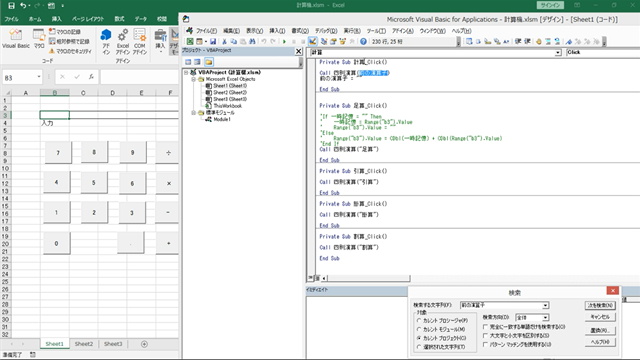Open 検索方向 direction dropdown

point(545,318)
